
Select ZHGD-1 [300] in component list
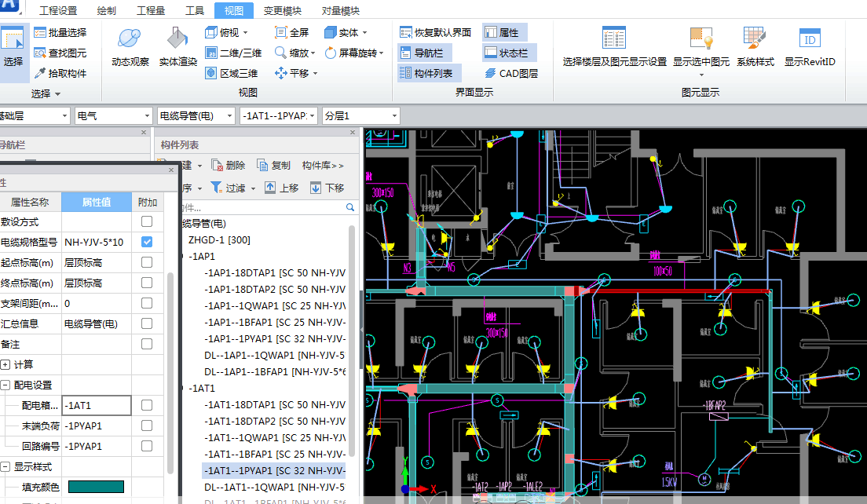tap(219, 240)
